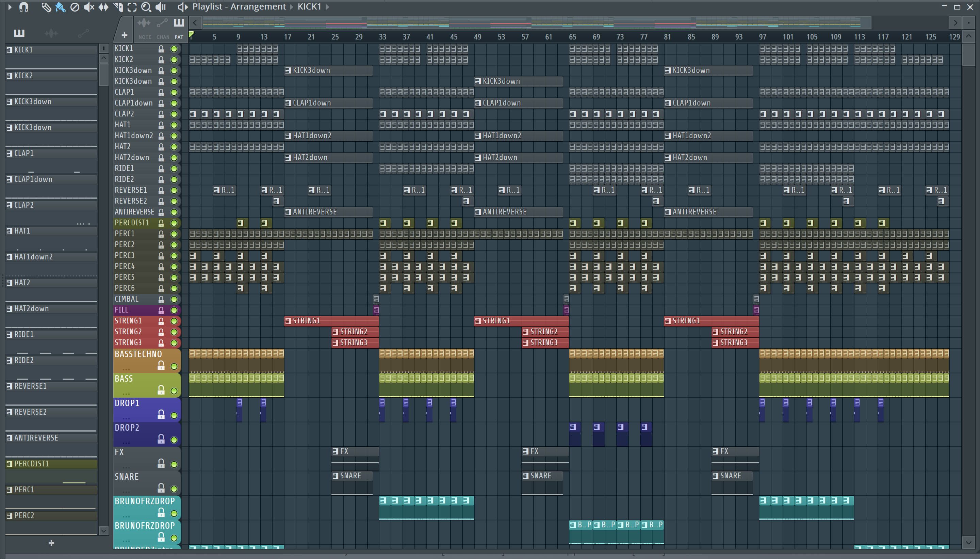
Task: Show automation clips in picker panel
Action: click(83, 33)
